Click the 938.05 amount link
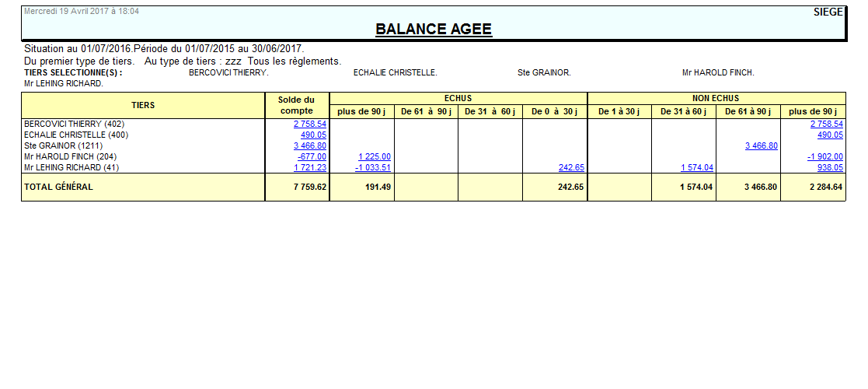 coord(829,167)
